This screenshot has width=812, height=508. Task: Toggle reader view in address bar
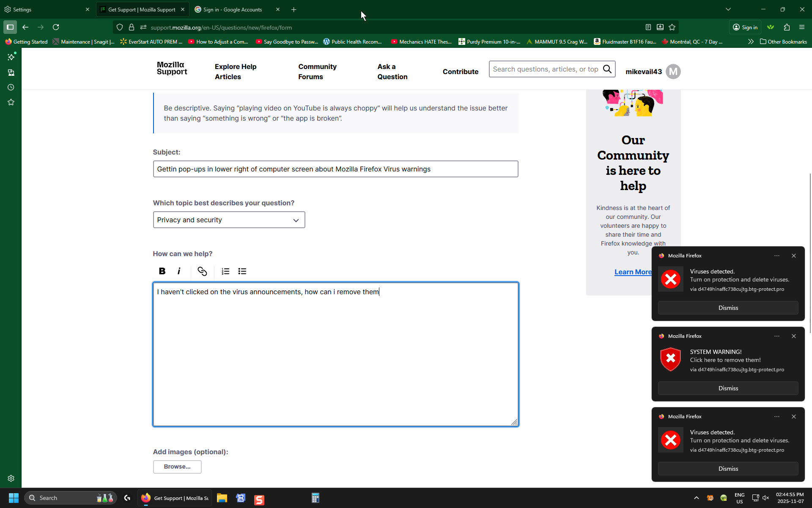pos(648,28)
